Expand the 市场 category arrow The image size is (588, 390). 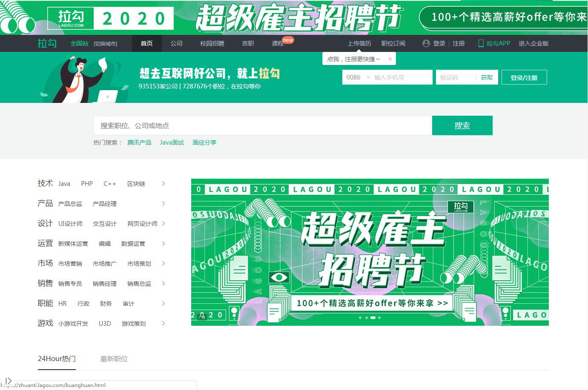(x=163, y=264)
